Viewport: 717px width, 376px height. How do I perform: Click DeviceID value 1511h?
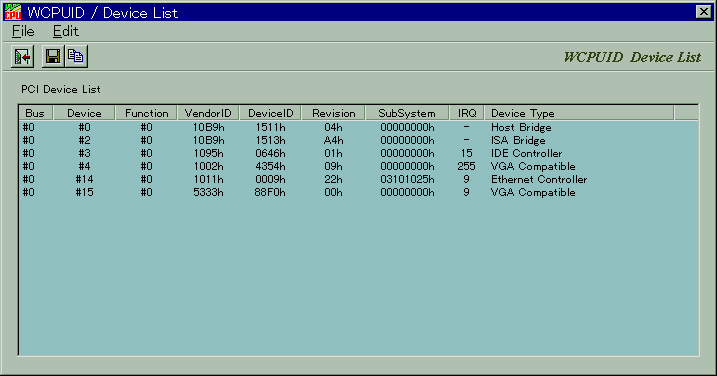[x=270, y=127]
